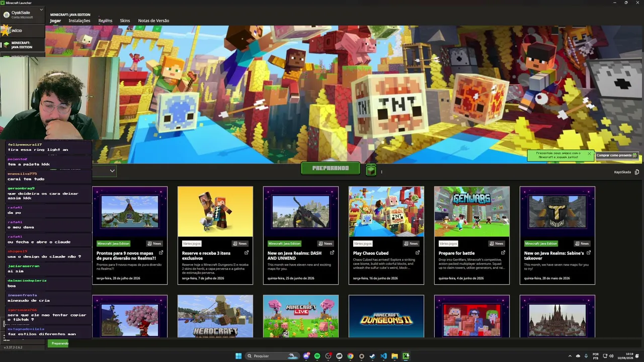Open the Sabine's takeover news thumbnail

[x=557, y=212]
